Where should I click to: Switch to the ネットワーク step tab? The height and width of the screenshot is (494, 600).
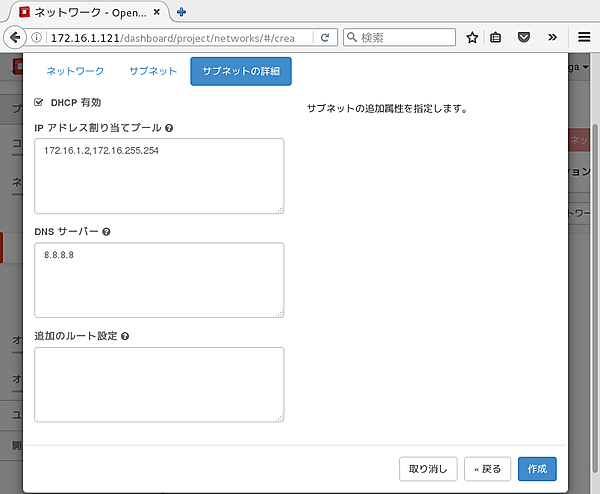tap(75, 71)
